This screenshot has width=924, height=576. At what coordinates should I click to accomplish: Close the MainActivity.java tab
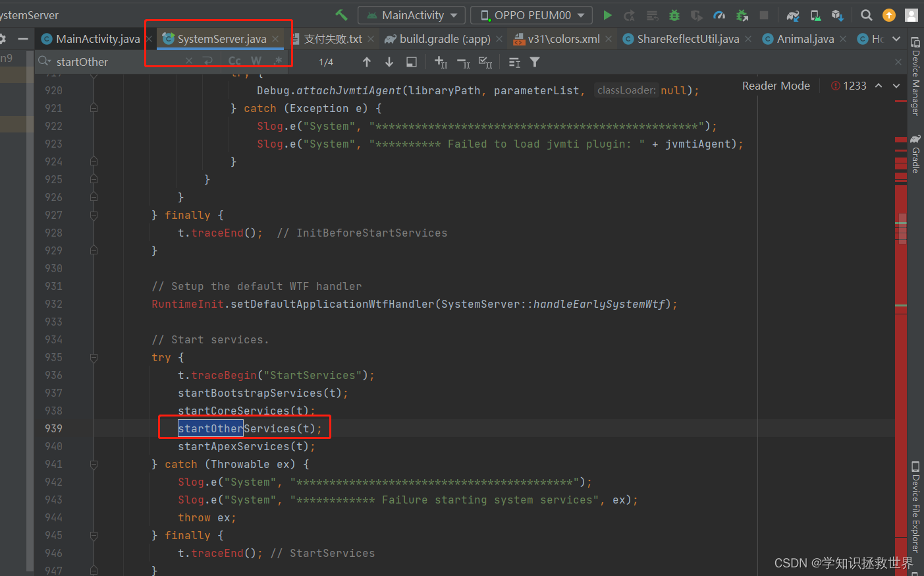click(x=149, y=39)
